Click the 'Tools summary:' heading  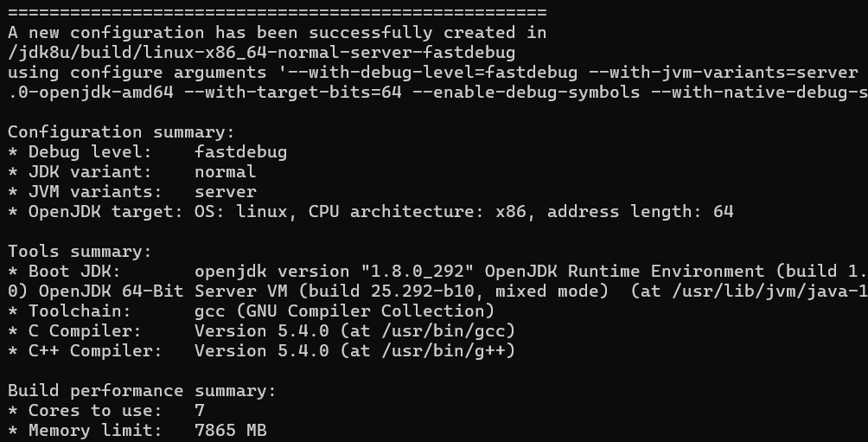coord(80,251)
